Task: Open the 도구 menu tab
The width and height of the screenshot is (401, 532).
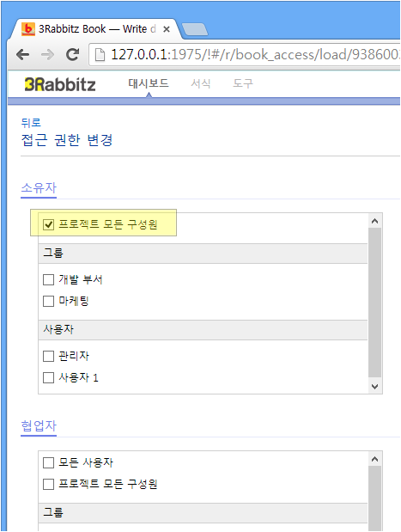Action: 243,83
